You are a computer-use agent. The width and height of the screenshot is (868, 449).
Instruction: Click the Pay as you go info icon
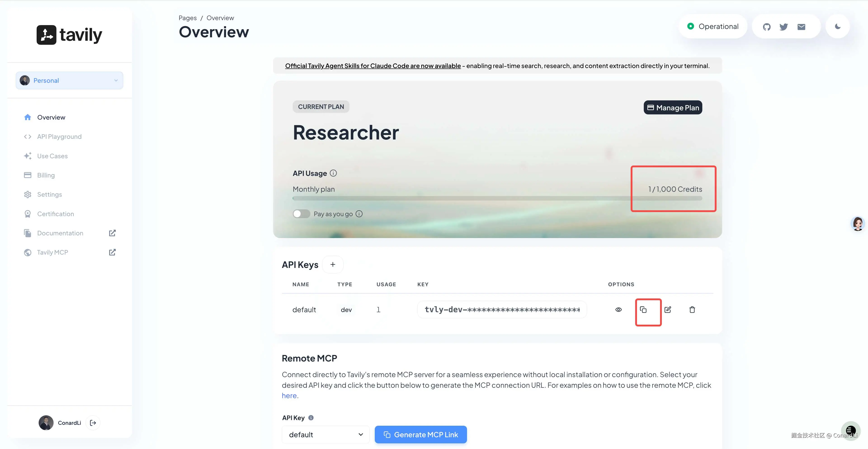pos(359,214)
